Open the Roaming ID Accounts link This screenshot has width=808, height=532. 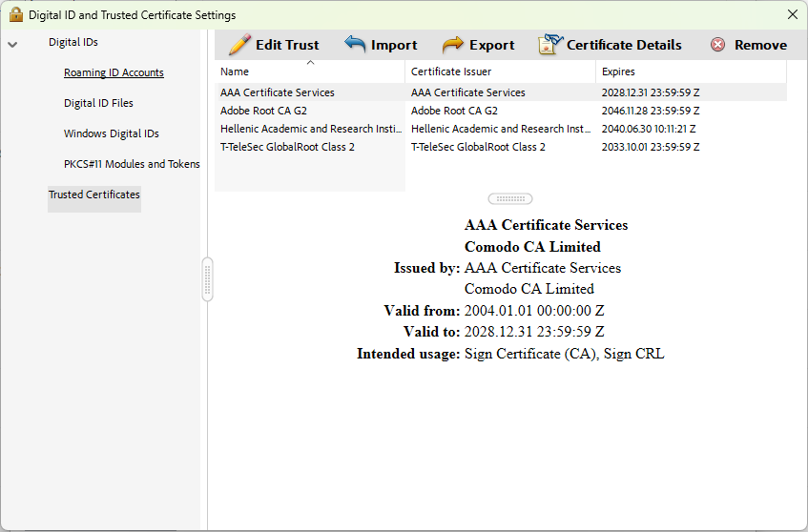(x=114, y=72)
